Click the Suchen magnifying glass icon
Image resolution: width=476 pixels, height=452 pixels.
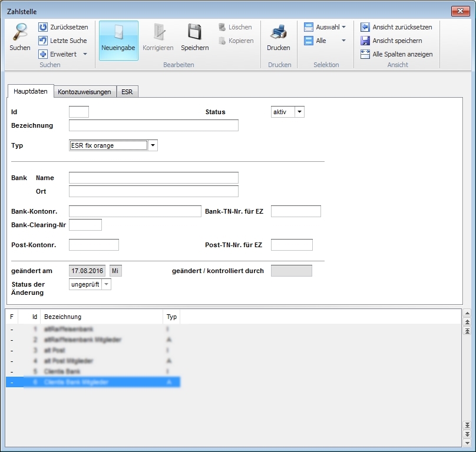point(19,32)
